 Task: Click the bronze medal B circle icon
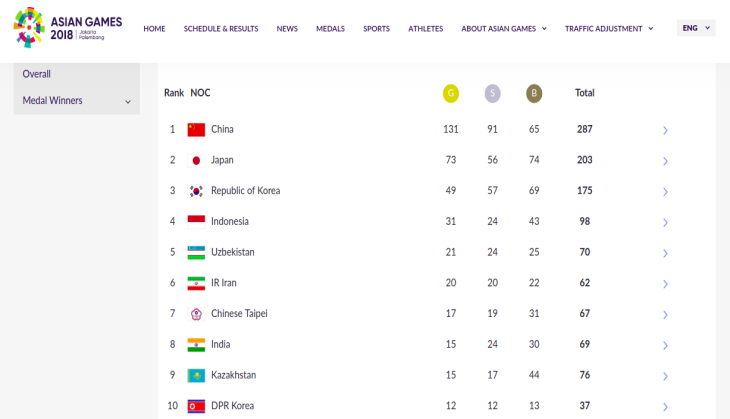click(x=534, y=93)
